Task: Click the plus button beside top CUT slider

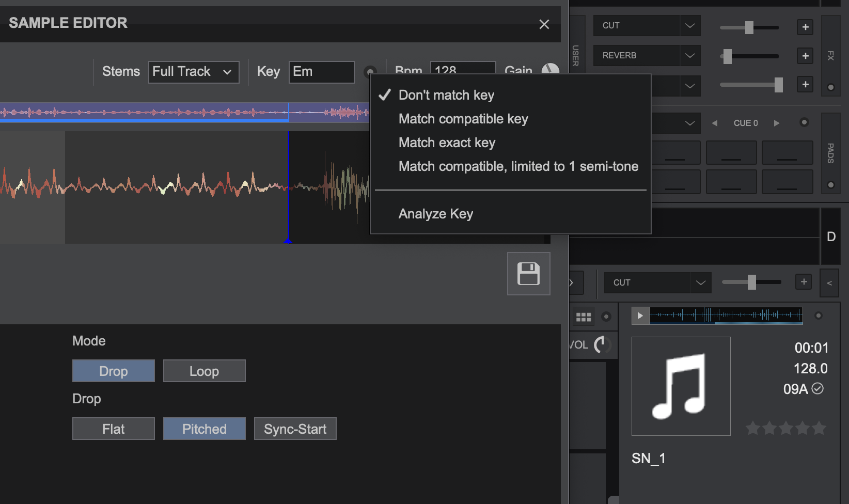Action: point(805,27)
